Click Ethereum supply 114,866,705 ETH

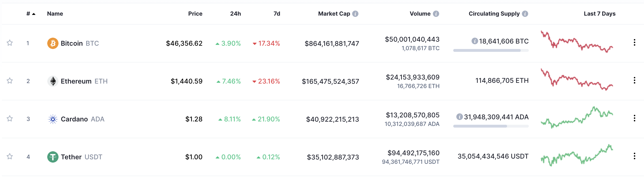point(502,80)
